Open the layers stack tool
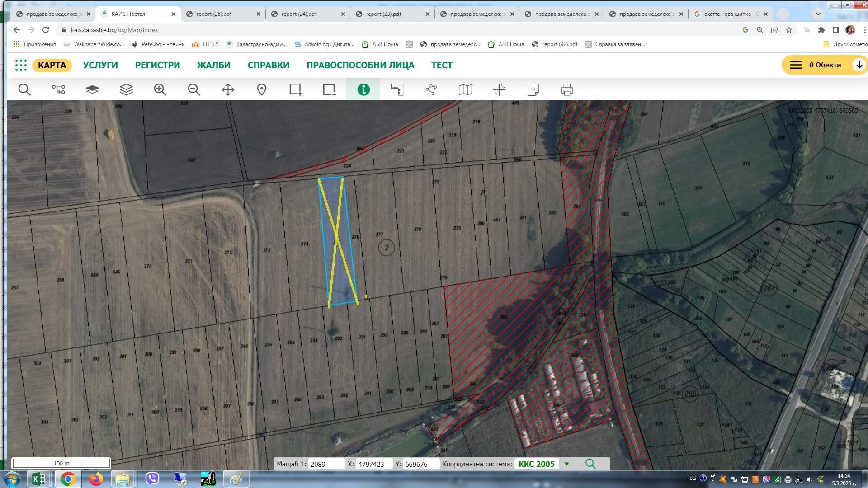This screenshot has height=488, width=868. (x=126, y=89)
